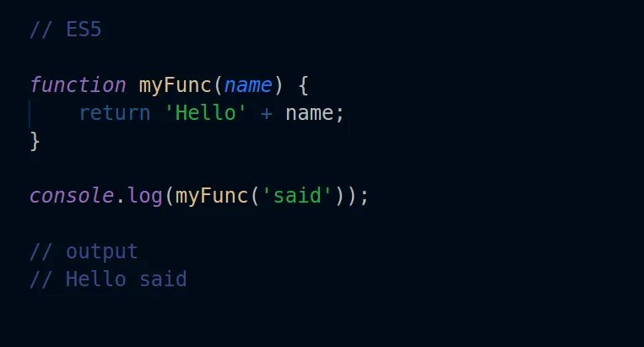The height and width of the screenshot is (347, 644).
Task: Click the 'return' keyword
Action: 115,113
